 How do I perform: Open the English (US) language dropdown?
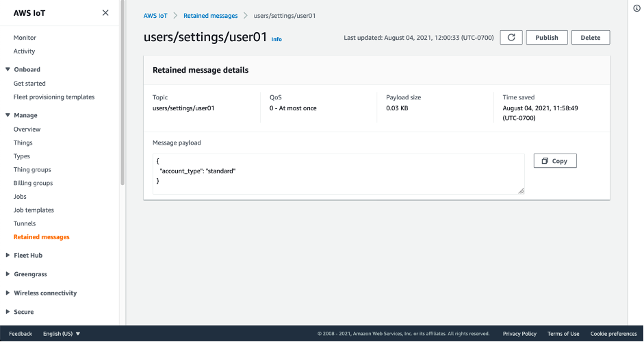pyautogui.click(x=62, y=334)
